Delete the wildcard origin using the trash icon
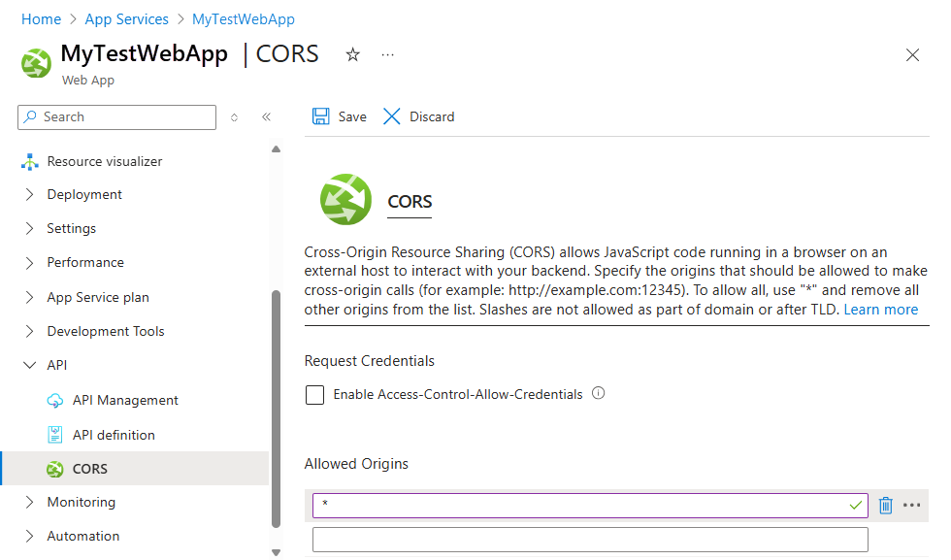This screenshot has width=951, height=560. pyautogui.click(x=885, y=505)
